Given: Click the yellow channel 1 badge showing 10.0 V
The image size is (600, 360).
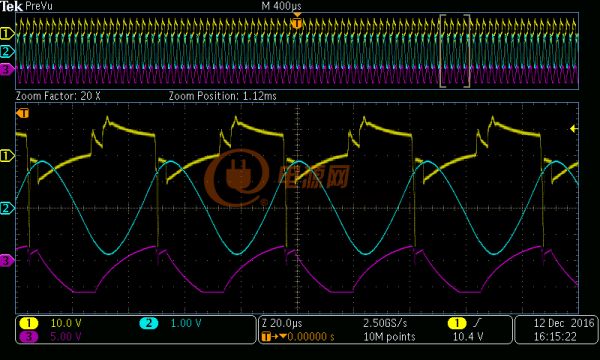Looking at the screenshot, I should click(x=29, y=323).
